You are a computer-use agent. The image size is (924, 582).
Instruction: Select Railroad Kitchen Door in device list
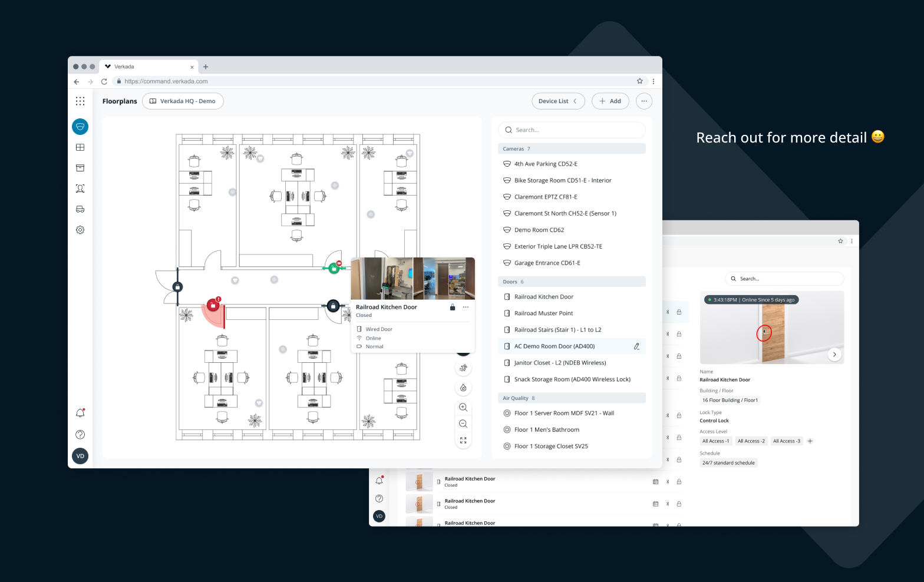point(572,297)
